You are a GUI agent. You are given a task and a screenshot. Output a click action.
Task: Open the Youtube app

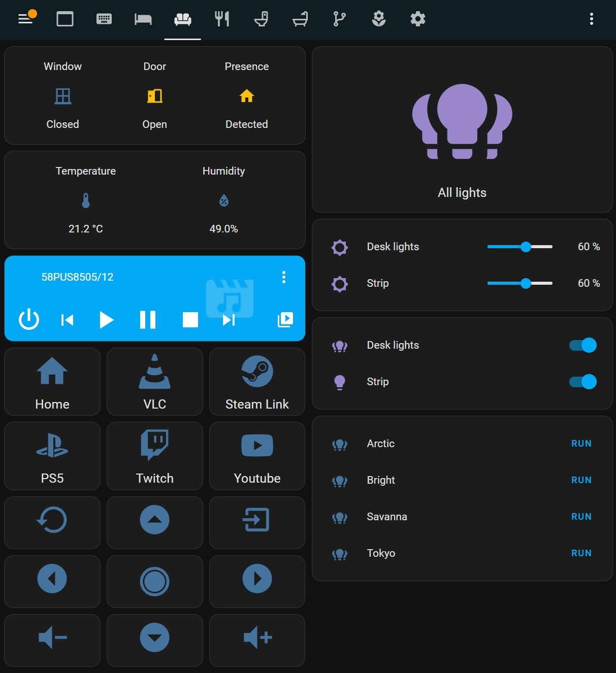(x=257, y=456)
